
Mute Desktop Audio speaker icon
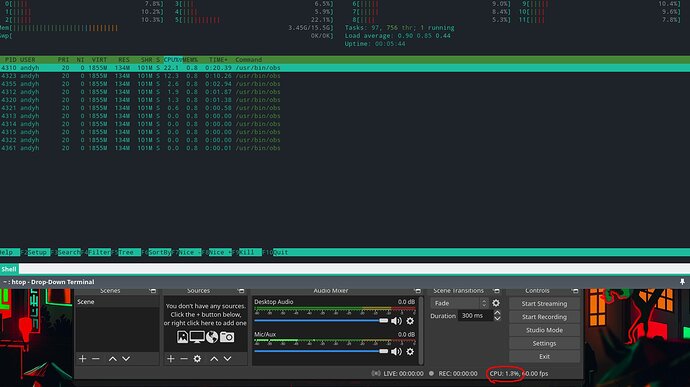click(x=396, y=321)
